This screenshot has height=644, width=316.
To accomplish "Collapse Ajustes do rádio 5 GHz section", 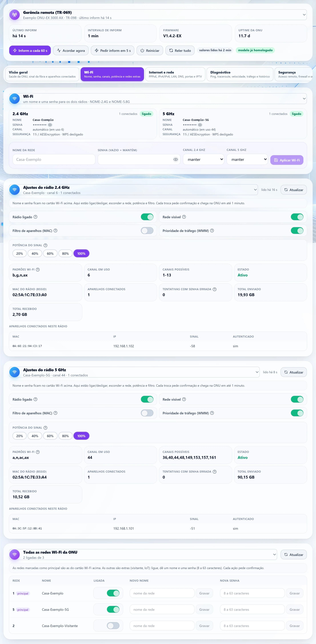I will click(257, 372).
